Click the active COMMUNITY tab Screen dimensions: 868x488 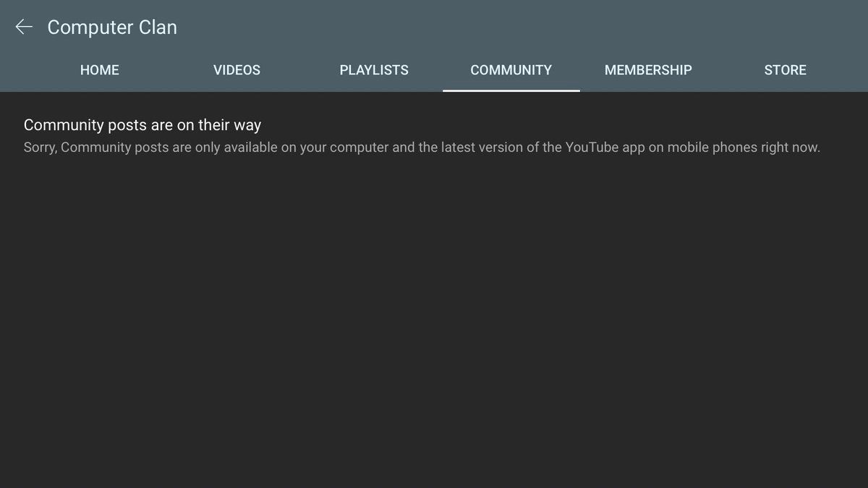[x=511, y=70]
